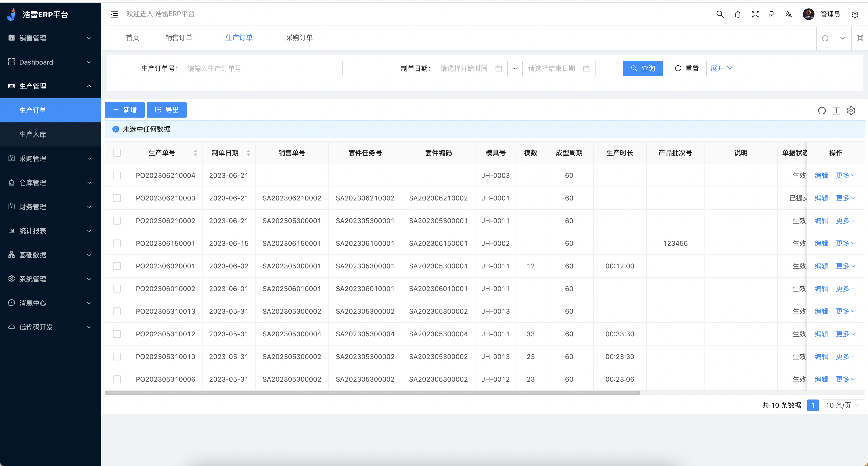
Task: Open table column settings gear
Action: coord(851,110)
